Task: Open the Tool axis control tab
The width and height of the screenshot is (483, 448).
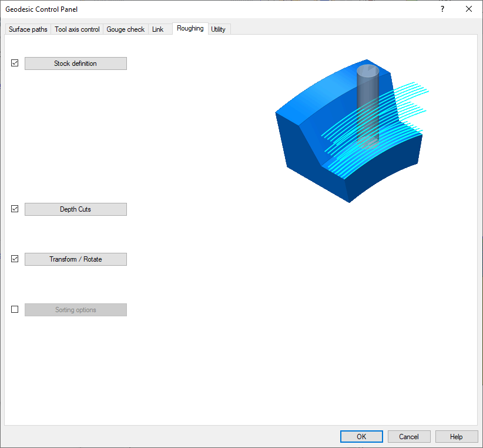Action: pos(77,29)
